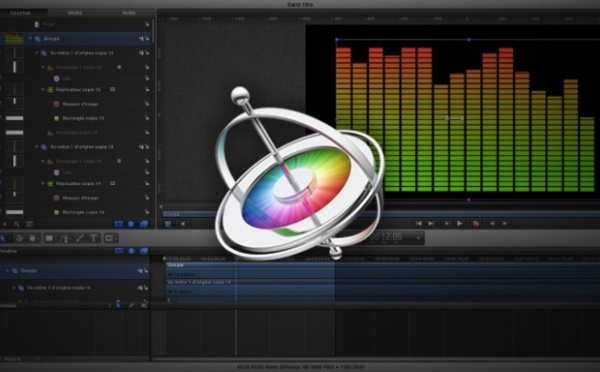Select the Rectangle Mask tool
Screen dimensions: 600x372
click(109, 238)
